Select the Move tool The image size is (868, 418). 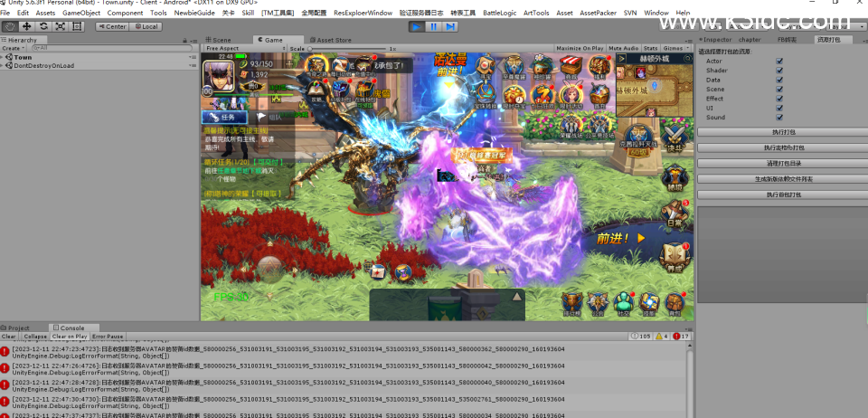[26, 26]
